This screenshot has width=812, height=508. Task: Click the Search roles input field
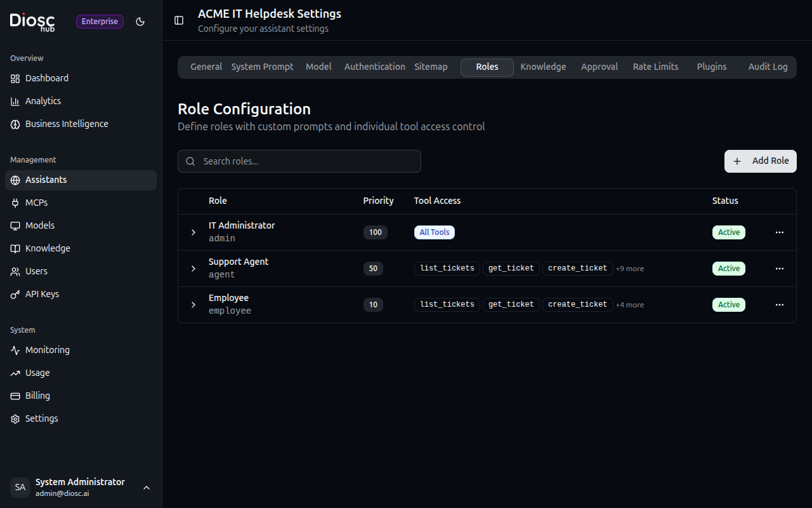299,161
